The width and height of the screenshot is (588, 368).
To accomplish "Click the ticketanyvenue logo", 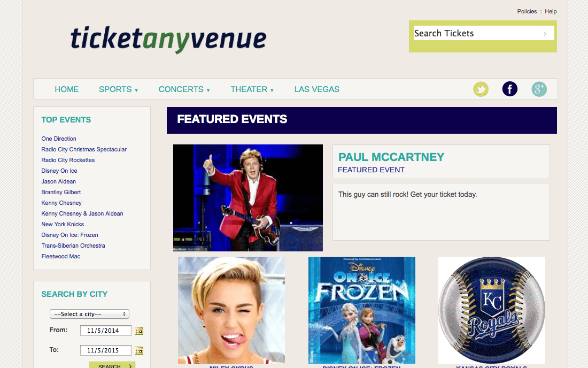I will click(x=168, y=39).
